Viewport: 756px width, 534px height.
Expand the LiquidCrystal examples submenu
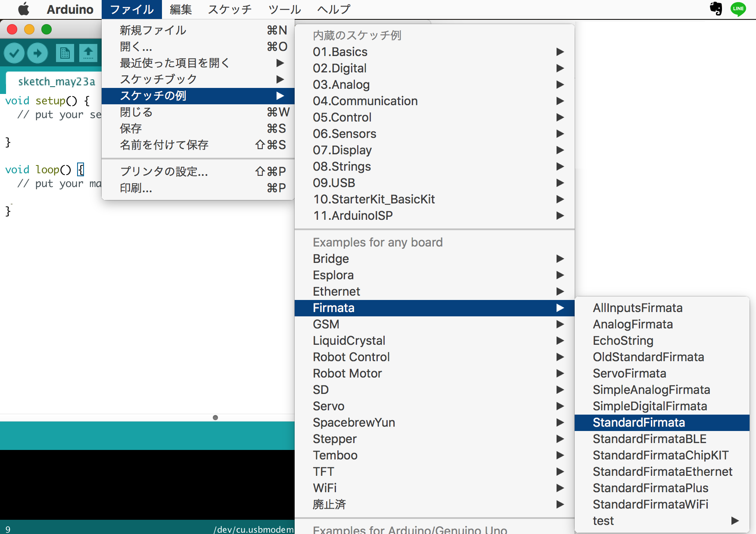pos(348,340)
